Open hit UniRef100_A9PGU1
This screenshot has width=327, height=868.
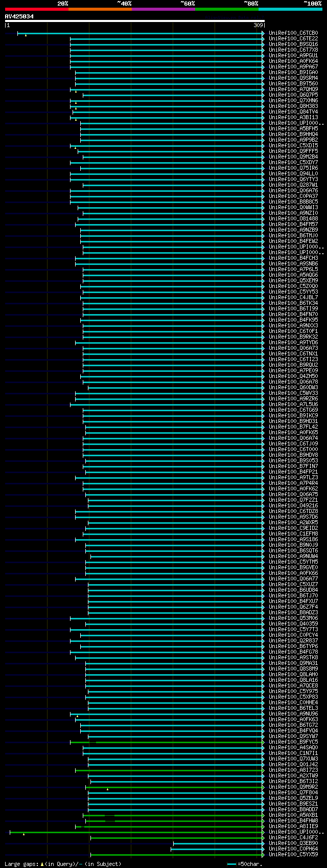[x=293, y=56]
